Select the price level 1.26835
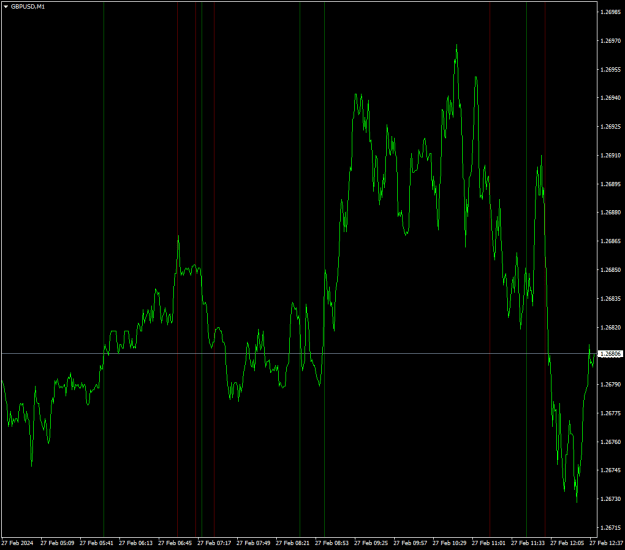The image size is (625, 550). click(x=610, y=299)
